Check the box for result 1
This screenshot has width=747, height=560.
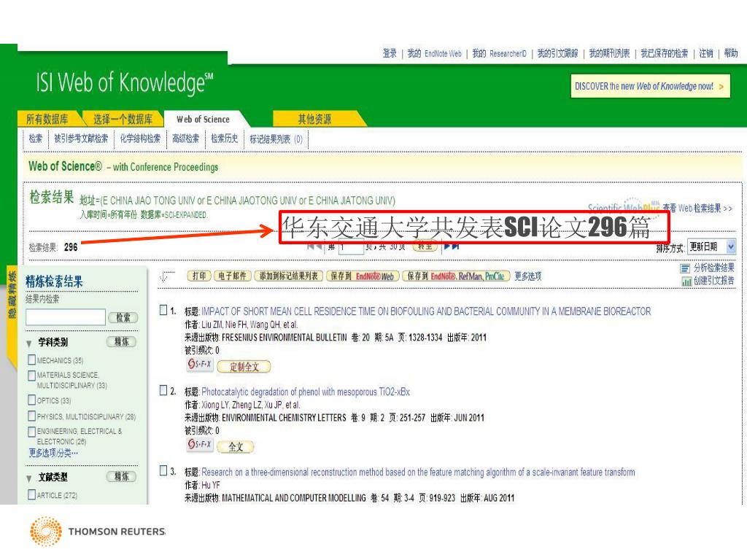(x=163, y=311)
